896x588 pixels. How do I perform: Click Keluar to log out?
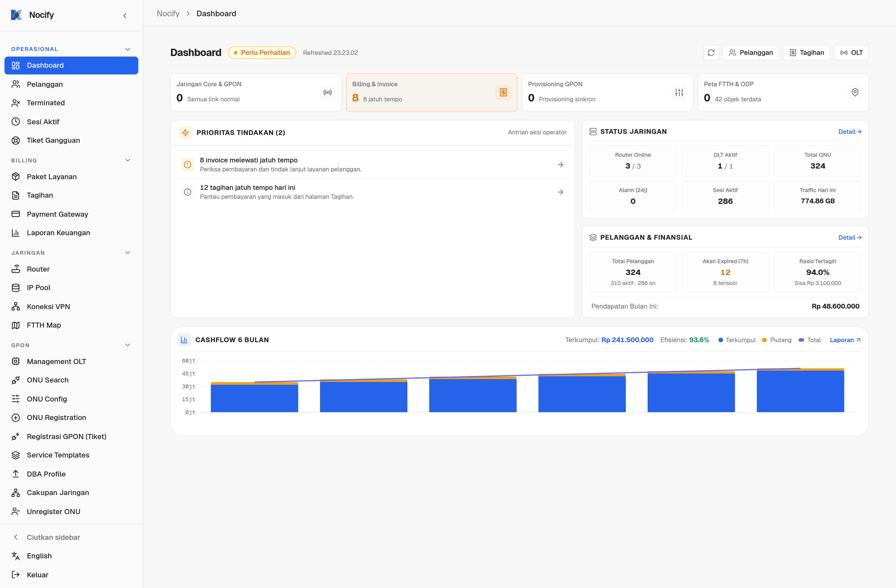(x=71, y=575)
